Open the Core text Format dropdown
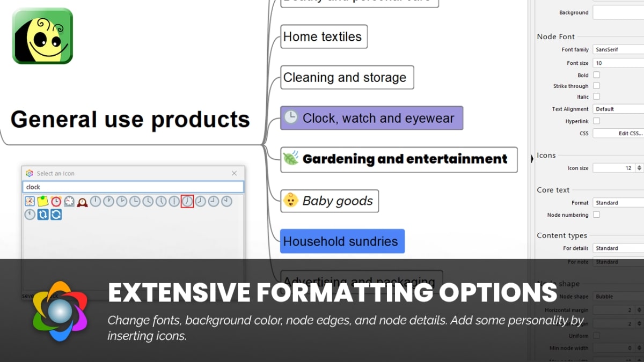644x362 pixels. tap(618, 203)
